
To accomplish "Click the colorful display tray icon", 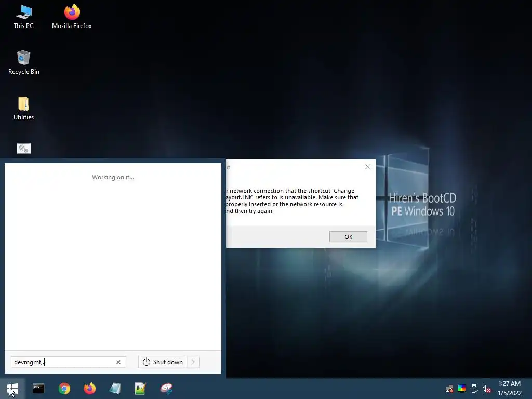I will 462,389.
